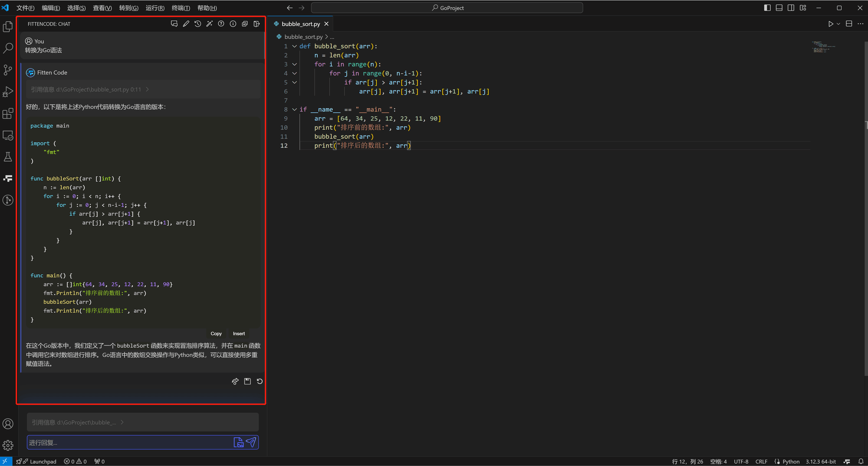Click the share icon below the reply
The image size is (868, 466).
[235, 381]
